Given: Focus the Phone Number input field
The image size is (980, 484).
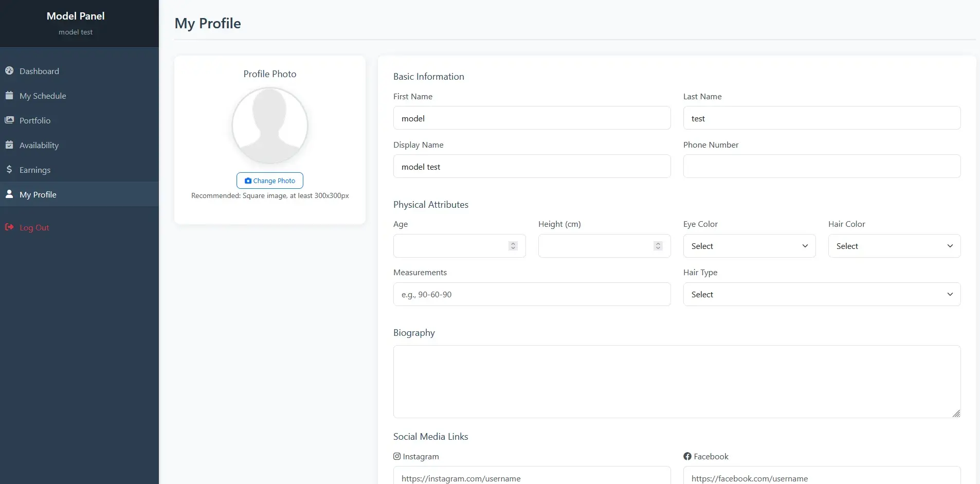Looking at the screenshot, I should click(x=822, y=166).
